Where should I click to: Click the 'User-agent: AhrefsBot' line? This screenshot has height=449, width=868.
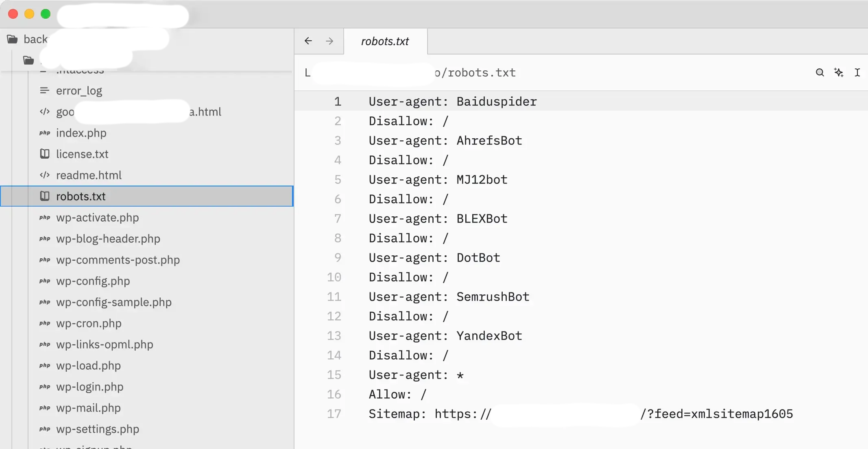point(445,141)
